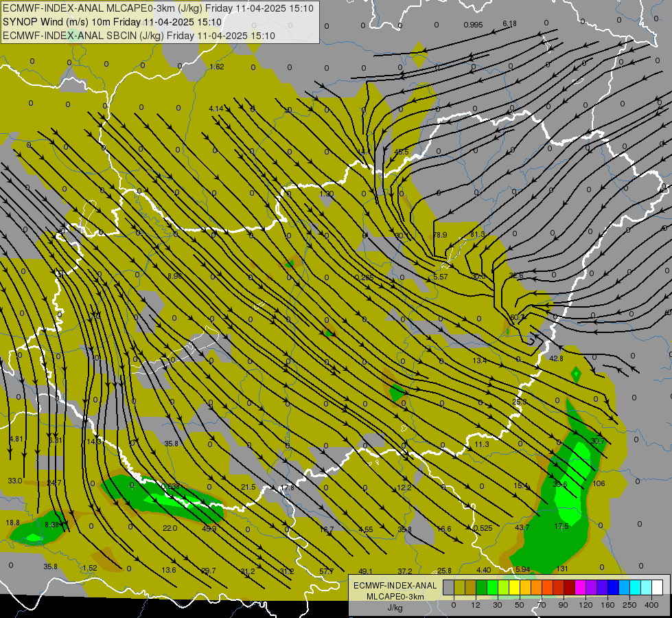Click map value 5.57
The height and width of the screenshot is (618, 672).
[441, 277]
